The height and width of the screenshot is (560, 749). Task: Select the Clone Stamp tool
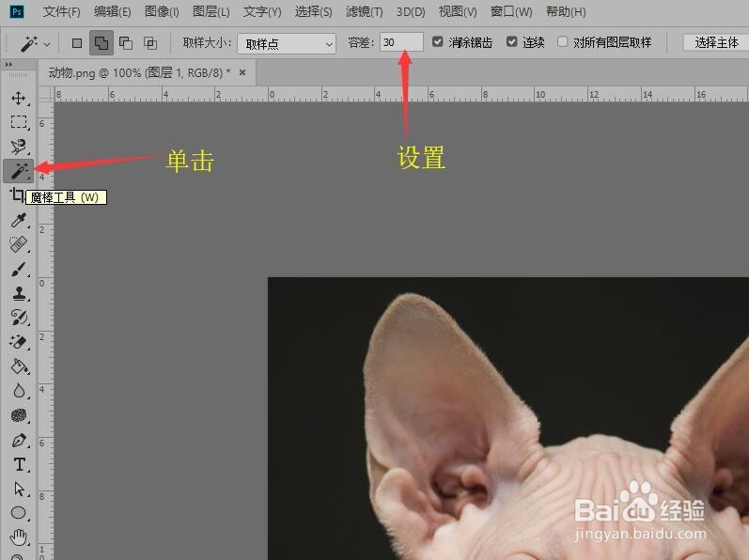19,293
